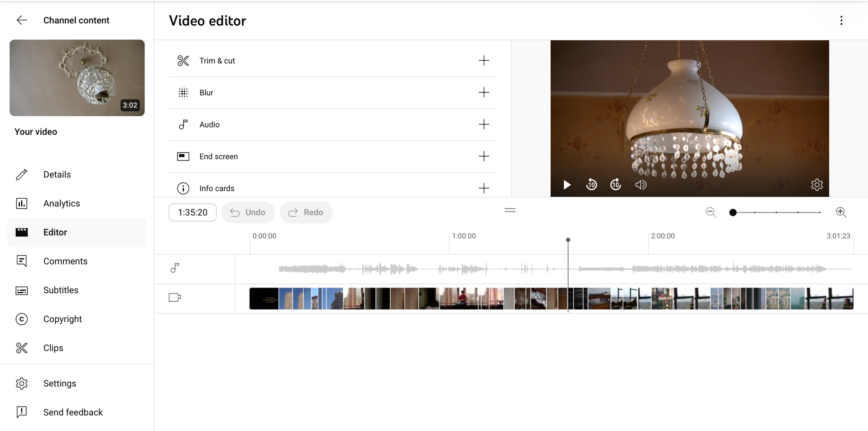868x431 pixels.
Task: Open Analytics in the sidebar
Action: tap(62, 203)
